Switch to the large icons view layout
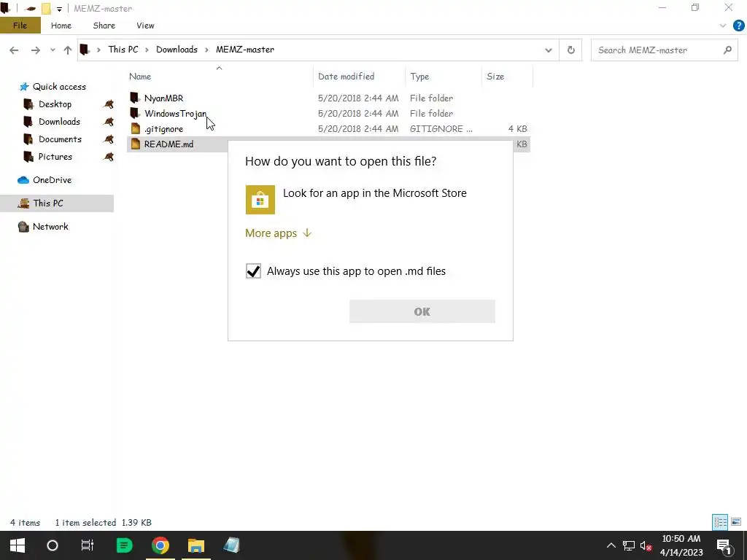This screenshot has height=560, width=747. coord(736,522)
